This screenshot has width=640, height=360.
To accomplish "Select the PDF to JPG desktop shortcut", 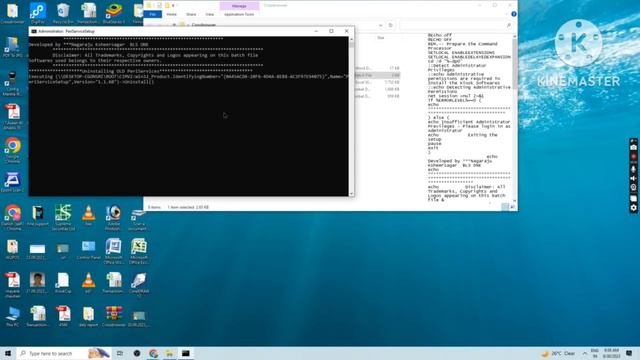I will pyautogui.click(x=13, y=47).
